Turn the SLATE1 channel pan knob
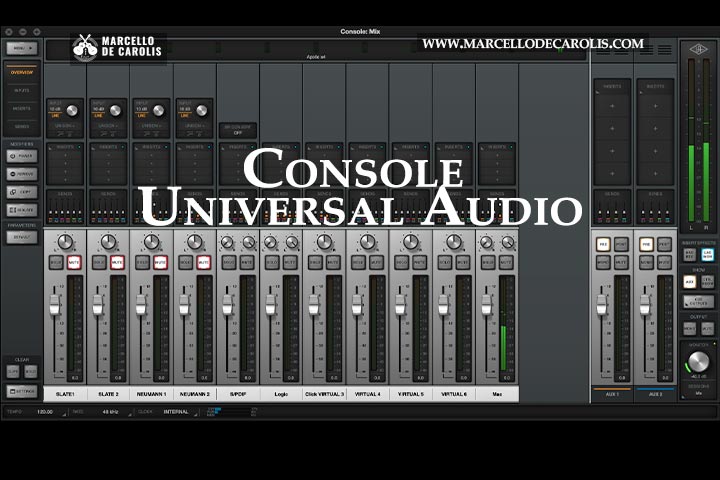This screenshot has width=720, height=480. (x=65, y=242)
